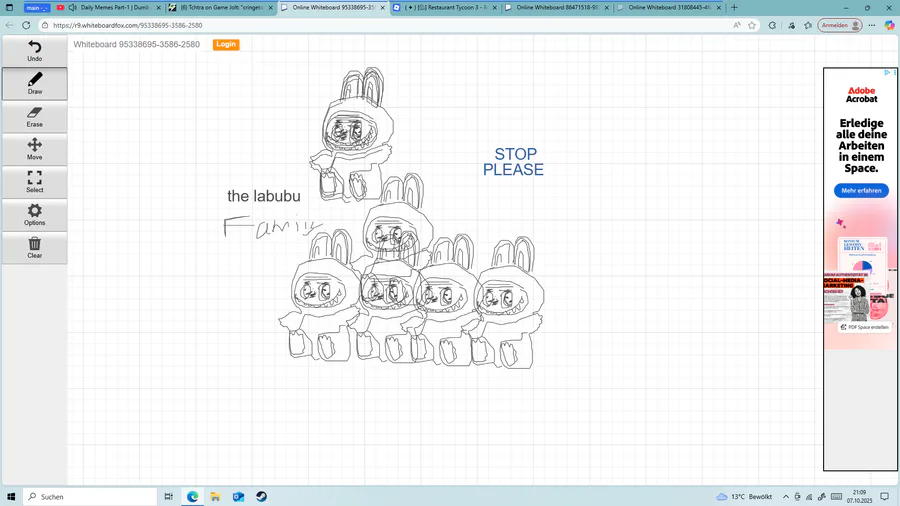Open browser settings and more menu

coord(872,25)
